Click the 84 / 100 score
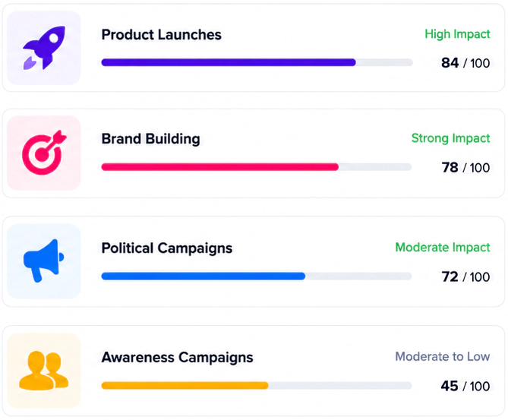Image resolution: width=508 pixels, height=420 pixels. (x=465, y=63)
